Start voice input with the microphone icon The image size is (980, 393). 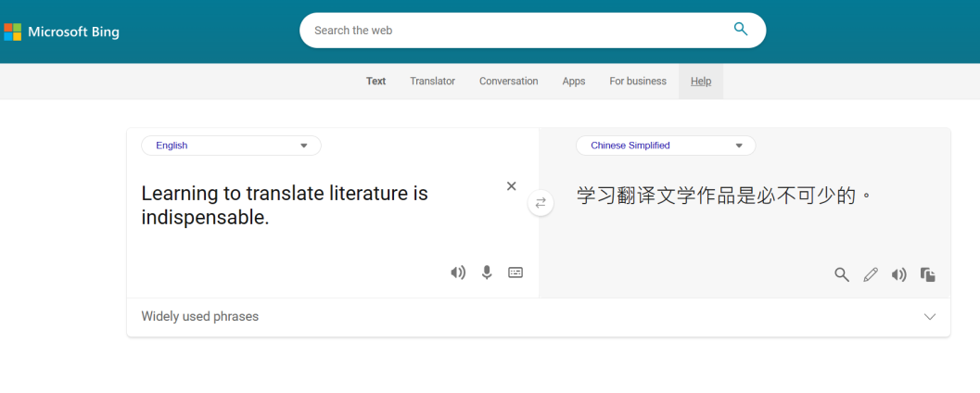tap(487, 273)
